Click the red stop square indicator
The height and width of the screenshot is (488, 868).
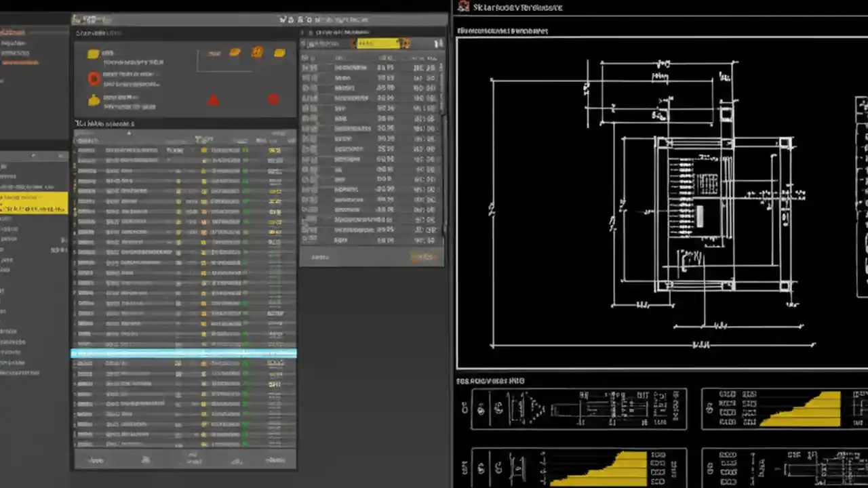tap(273, 100)
